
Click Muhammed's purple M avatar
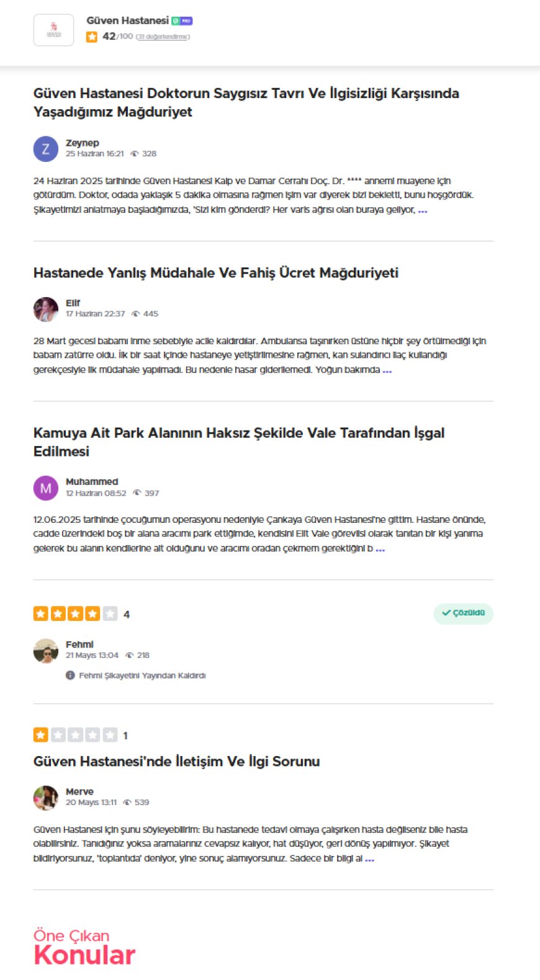coord(45,488)
